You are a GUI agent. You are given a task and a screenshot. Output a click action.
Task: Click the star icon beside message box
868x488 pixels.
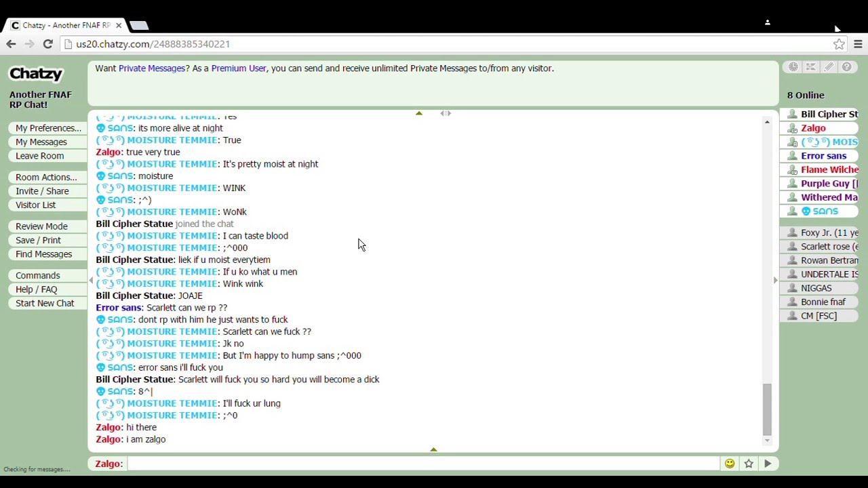[749, 464]
